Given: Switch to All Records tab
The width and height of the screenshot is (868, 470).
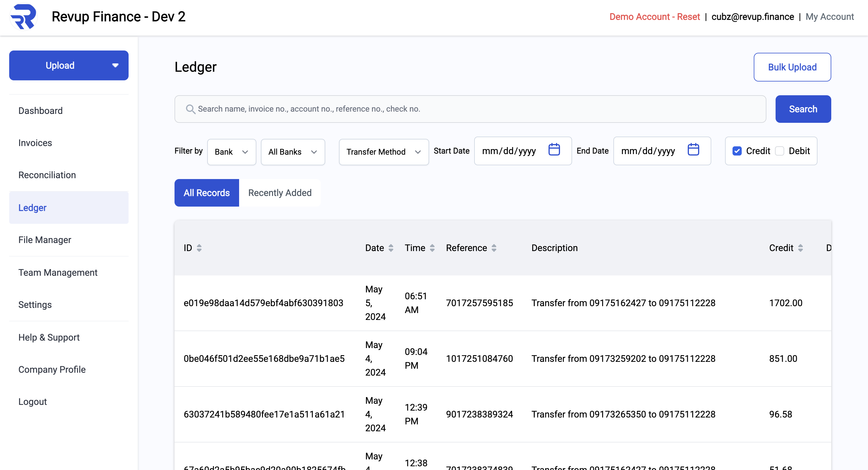Looking at the screenshot, I should point(207,193).
